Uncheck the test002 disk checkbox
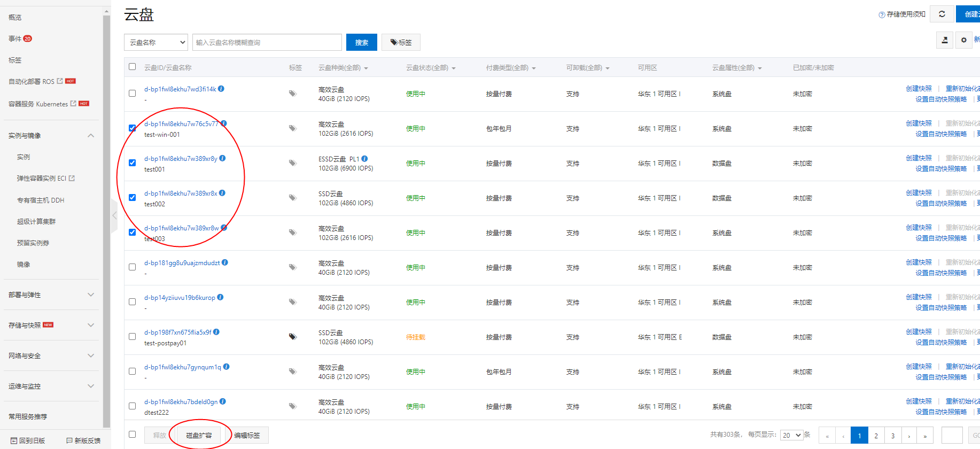The width and height of the screenshot is (980, 449). tap(132, 198)
